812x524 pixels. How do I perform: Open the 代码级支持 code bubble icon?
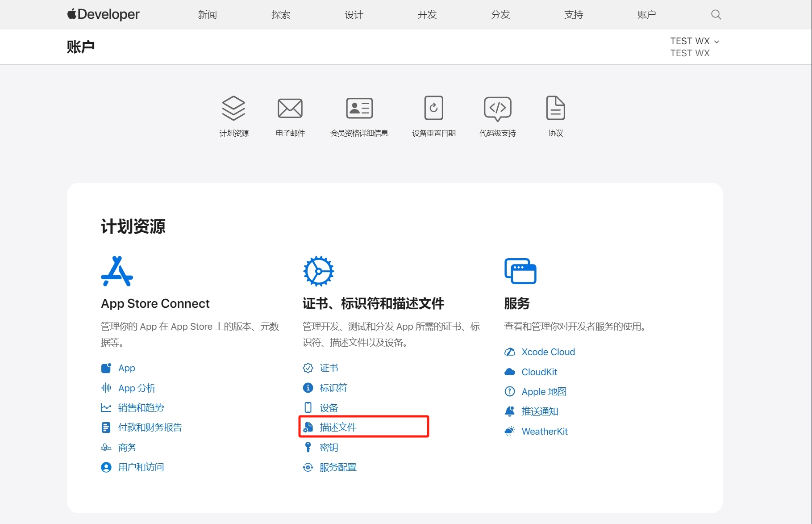point(498,109)
